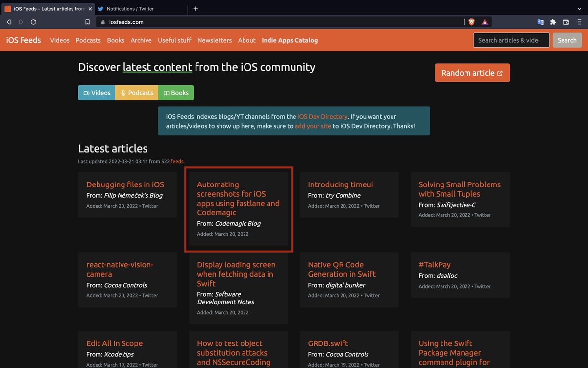Open Native QR Code Generation in Swift

(342, 269)
